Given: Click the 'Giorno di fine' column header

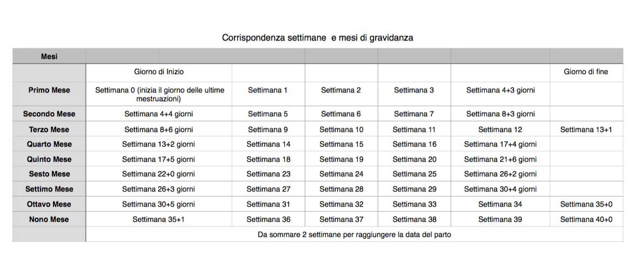Looking at the screenshot, I should [586, 71].
